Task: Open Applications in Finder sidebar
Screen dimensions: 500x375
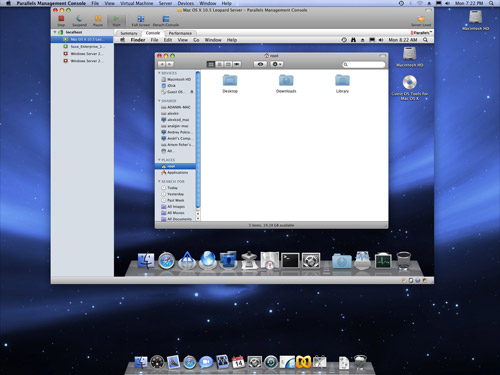Action: [x=175, y=172]
